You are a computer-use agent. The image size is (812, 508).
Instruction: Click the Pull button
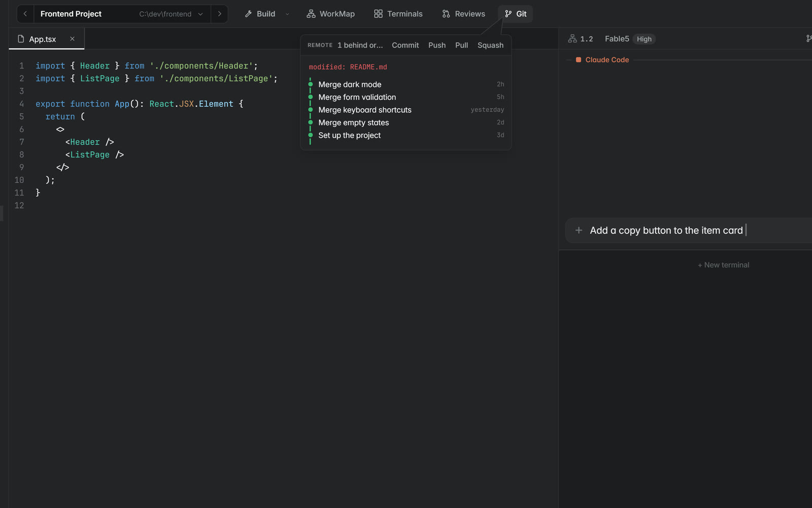pos(461,45)
